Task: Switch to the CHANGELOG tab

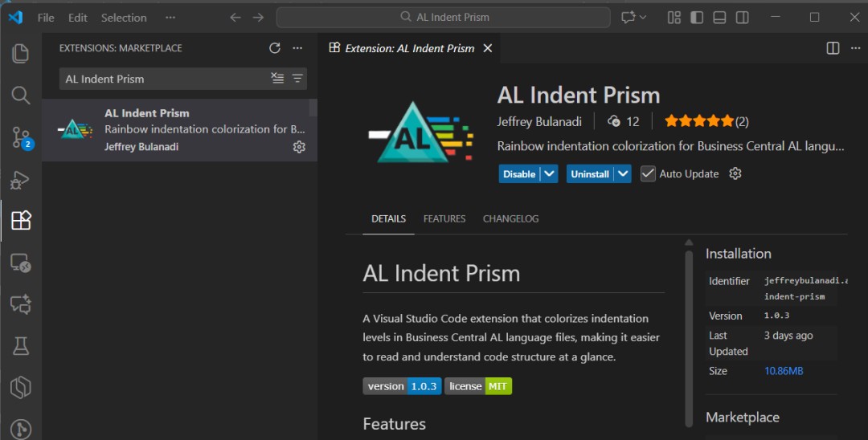Action: click(510, 219)
